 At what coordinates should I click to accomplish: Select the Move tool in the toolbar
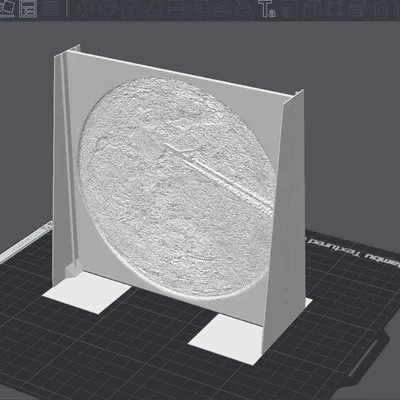(85, 9)
